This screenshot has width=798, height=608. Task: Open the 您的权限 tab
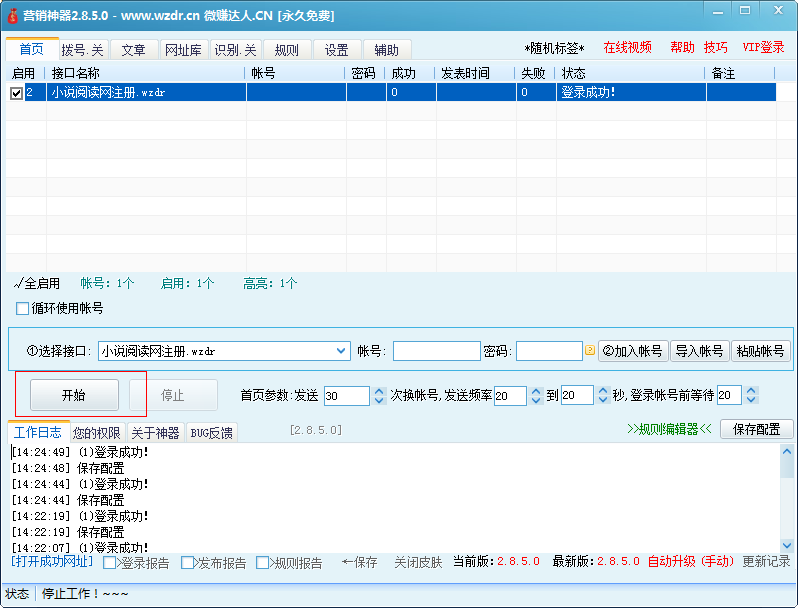tap(97, 433)
